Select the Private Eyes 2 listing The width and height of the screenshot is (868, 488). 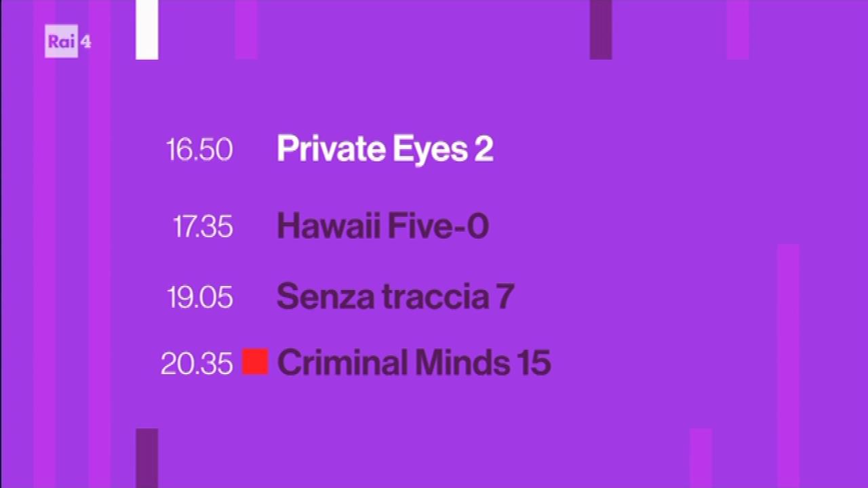[384, 149]
